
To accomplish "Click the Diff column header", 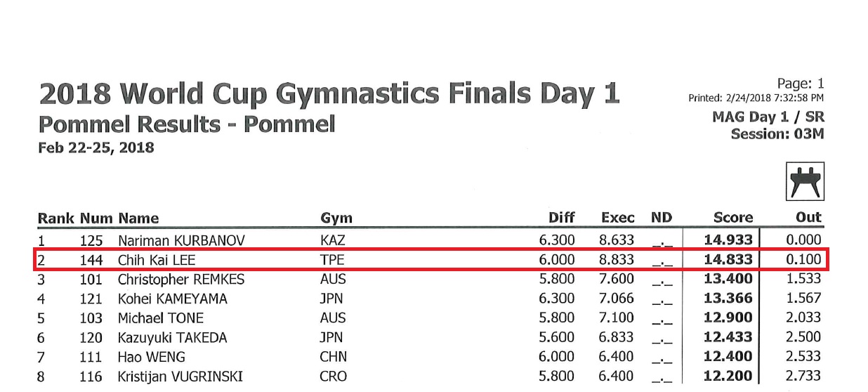I will [562, 218].
